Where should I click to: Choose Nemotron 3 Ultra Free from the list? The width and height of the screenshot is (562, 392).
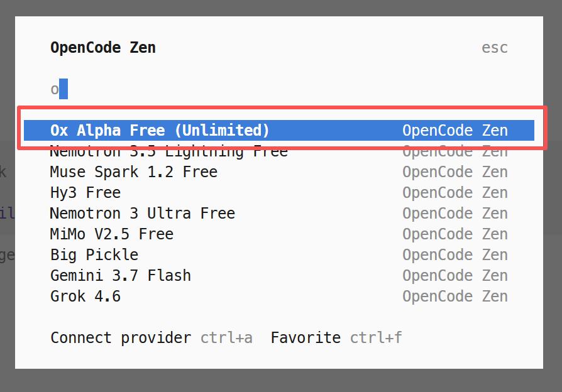coord(279,214)
